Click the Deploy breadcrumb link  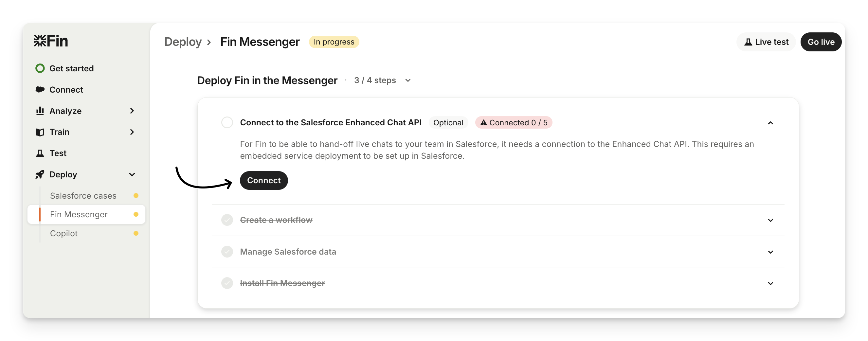click(x=183, y=42)
